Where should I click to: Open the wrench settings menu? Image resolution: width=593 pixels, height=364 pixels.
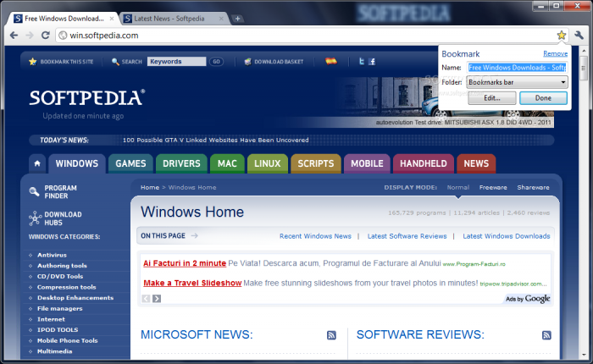click(579, 36)
